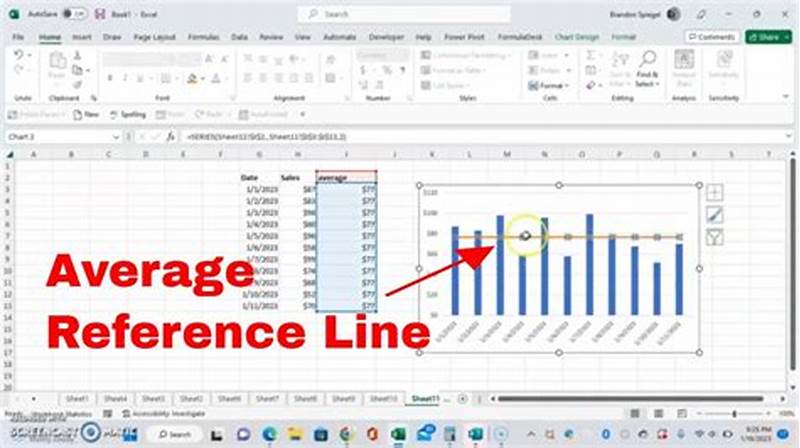Open the Cell Styles dropdown
This screenshot has height=448, width=800.
click(x=446, y=85)
